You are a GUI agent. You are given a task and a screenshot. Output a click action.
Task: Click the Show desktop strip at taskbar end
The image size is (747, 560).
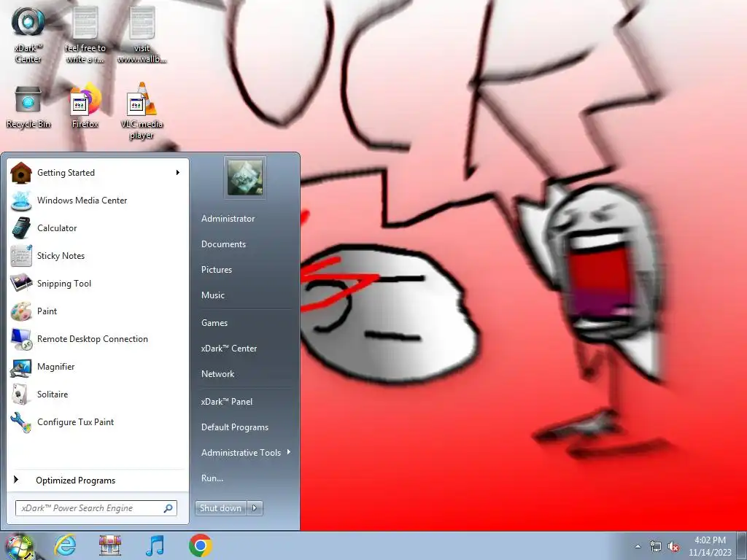pyautogui.click(x=742, y=545)
